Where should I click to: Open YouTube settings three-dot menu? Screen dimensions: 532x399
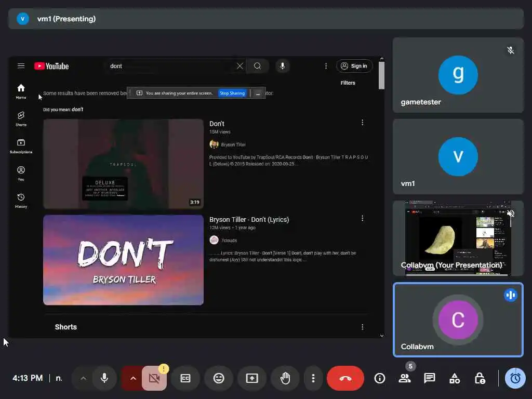pos(326,66)
